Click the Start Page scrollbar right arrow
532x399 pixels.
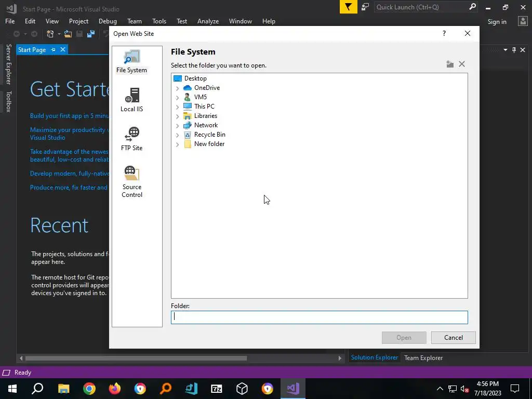(x=340, y=358)
